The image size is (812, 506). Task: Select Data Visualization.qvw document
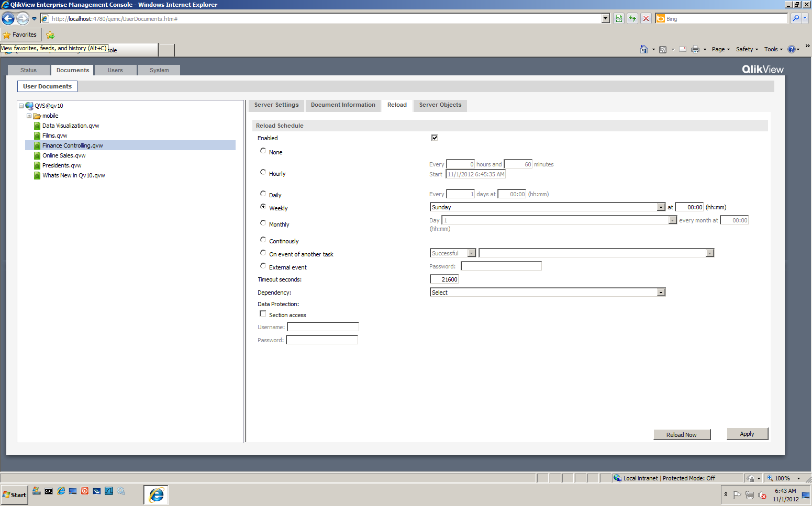coord(71,126)
